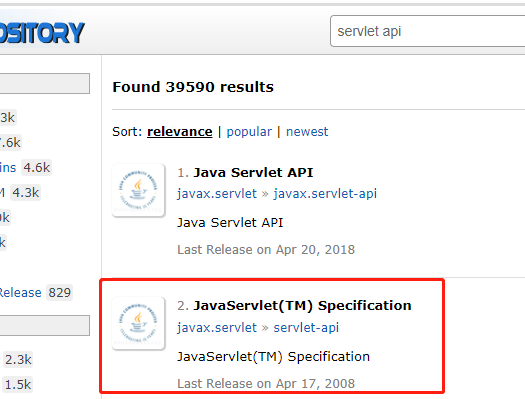525x399 pixels.
Task: Sort results by newest
Action: click(307, 132)
